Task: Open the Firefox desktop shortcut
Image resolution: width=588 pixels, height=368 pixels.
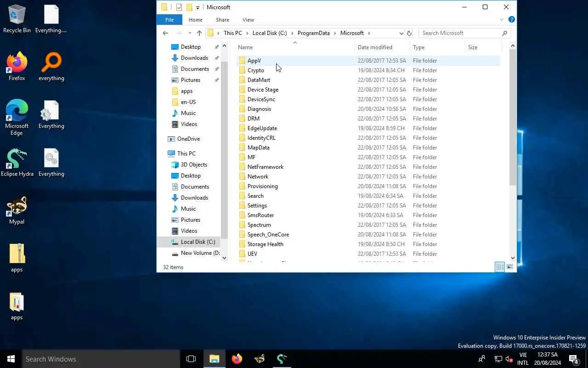Action: point(17,67)
